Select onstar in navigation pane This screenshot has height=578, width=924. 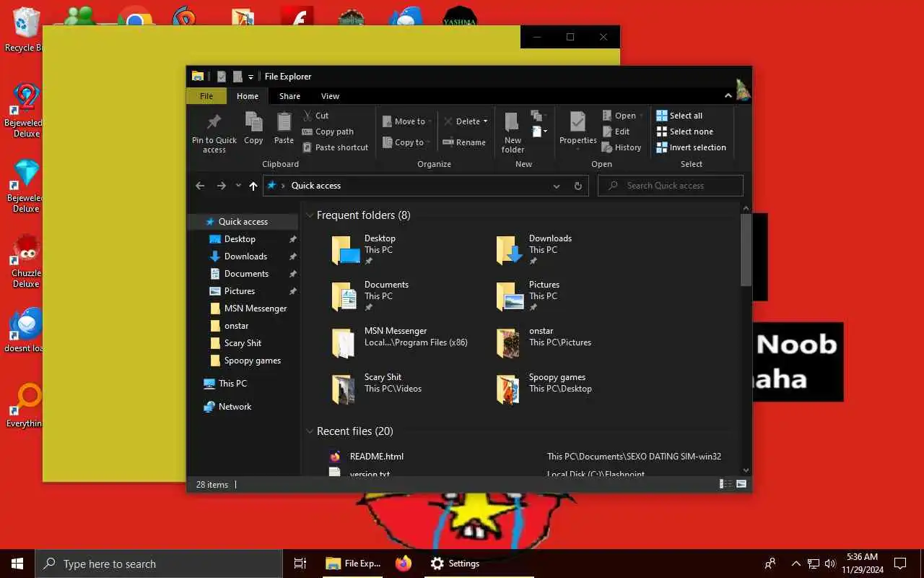[x=236, y=326]
